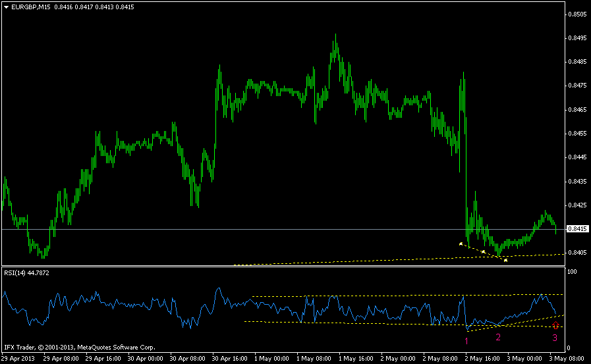Open the chart dropdown triangle beside EURGBP,M15
The width and height of the screenshot is (591, 364).
coord(6,7)
